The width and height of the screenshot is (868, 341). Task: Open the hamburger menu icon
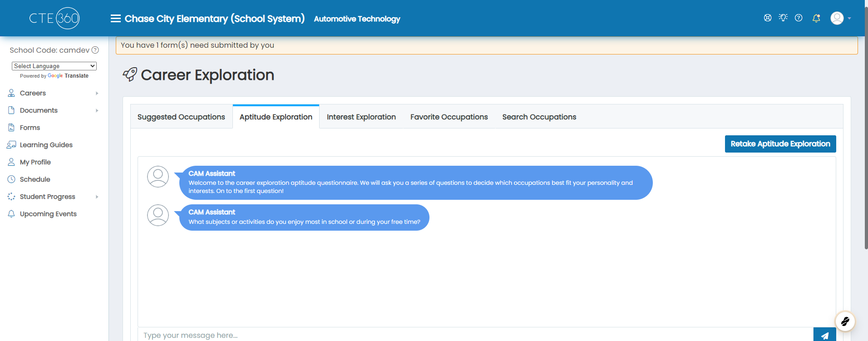tap(116, 19)
